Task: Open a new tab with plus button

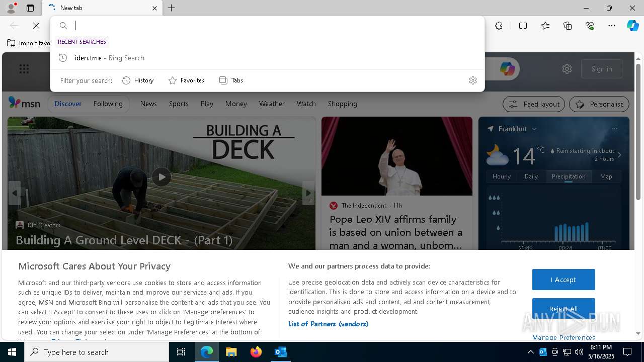Action: [172, 8]
